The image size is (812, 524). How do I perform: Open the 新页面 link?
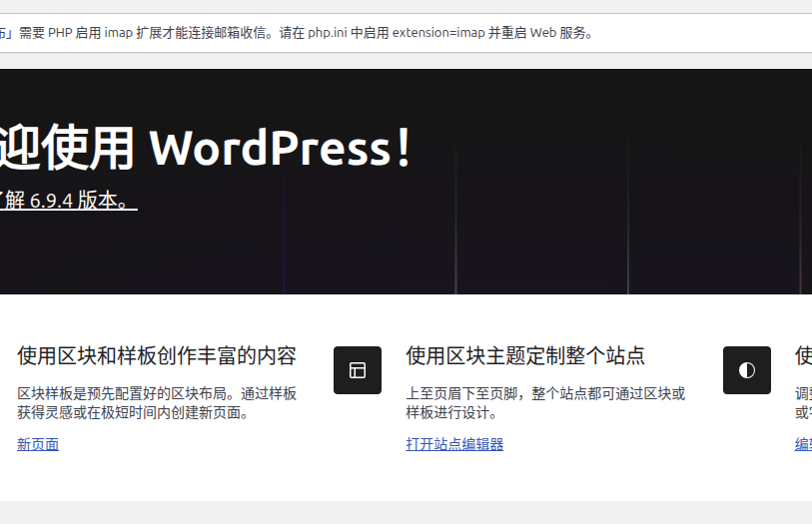coord(38,444)
